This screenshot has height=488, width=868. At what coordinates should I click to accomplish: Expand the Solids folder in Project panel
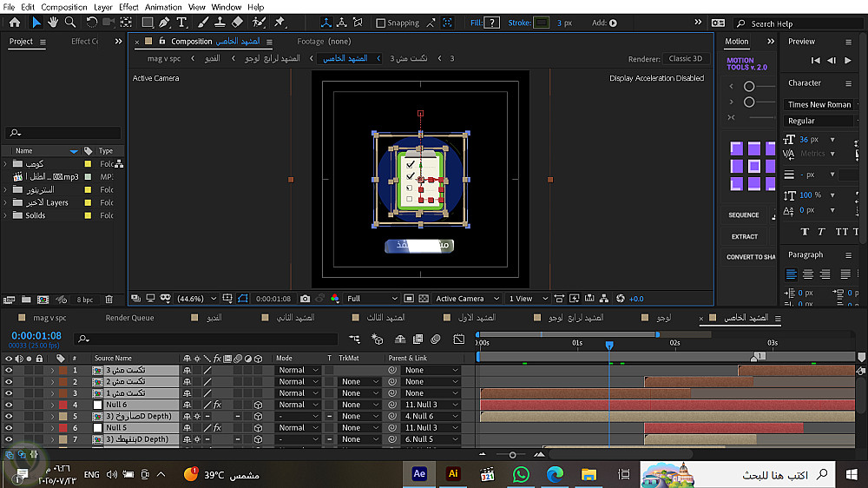pyautogui.click(x=6, y=215)
